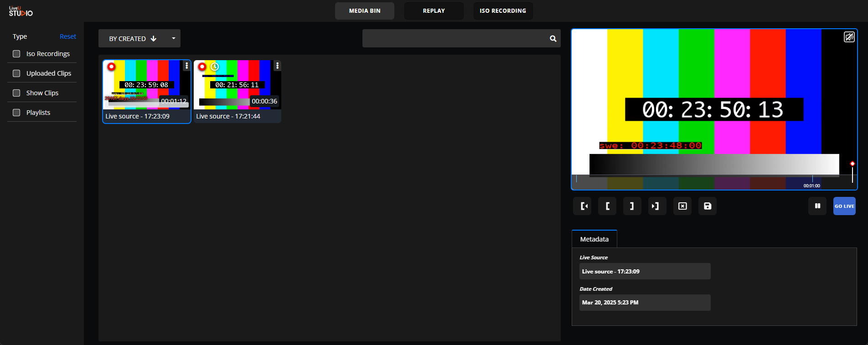Open options menu for Live source 17:23:09

coord(186,66)
